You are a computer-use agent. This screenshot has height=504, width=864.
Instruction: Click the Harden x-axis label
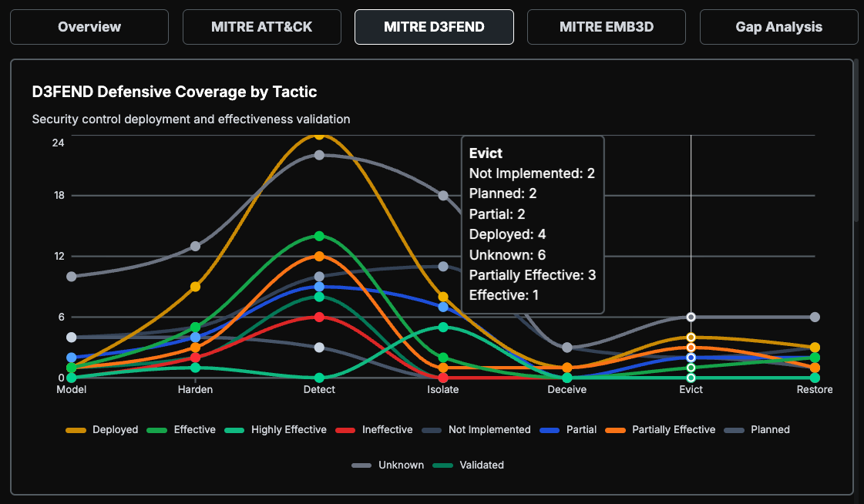point(195,389)
